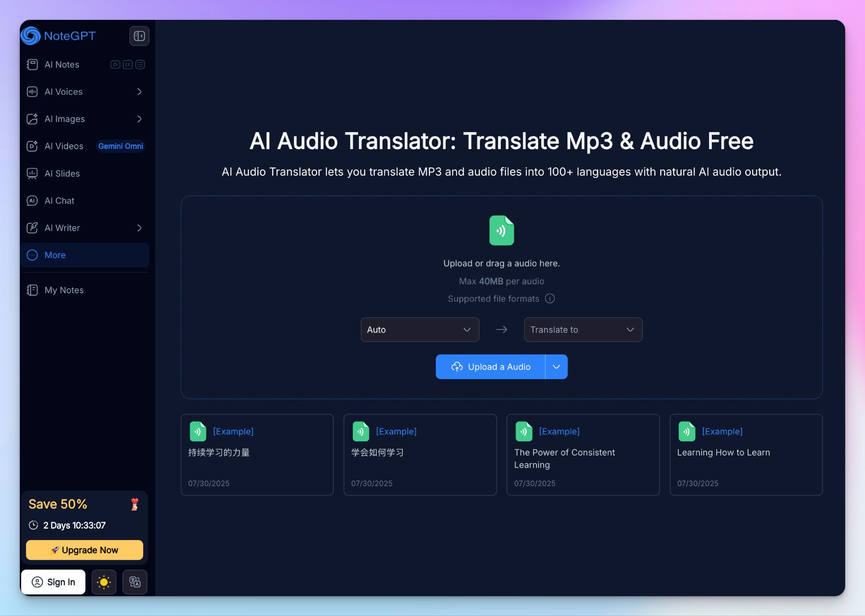Click the CC subtitles icon beside AI Notes
The image size is (865, 616).
tap(128, 65)
